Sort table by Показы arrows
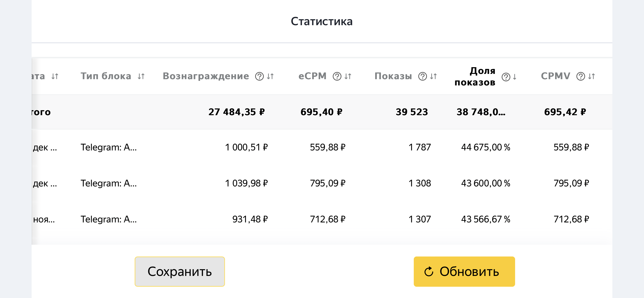This screenshot has width=644, height=298. point(433,76)
